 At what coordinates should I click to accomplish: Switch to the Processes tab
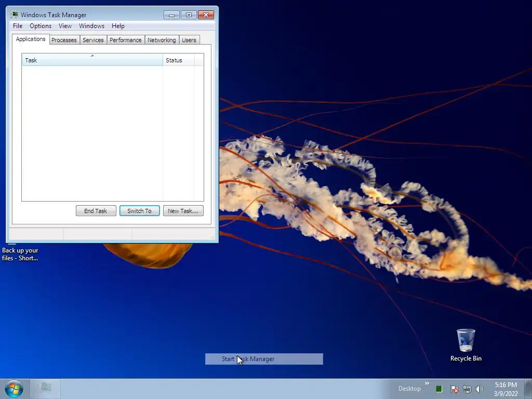(x=64, y=40)
